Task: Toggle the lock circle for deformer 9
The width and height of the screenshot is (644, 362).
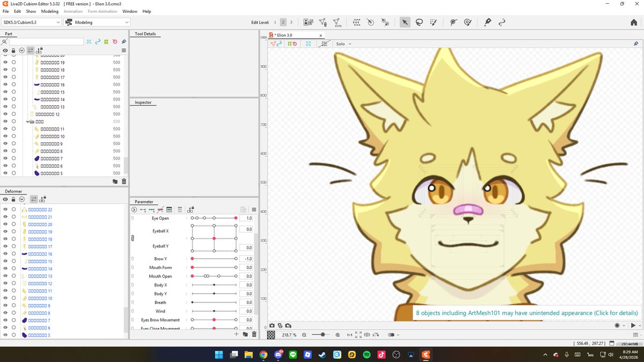Action: point(13,306)
